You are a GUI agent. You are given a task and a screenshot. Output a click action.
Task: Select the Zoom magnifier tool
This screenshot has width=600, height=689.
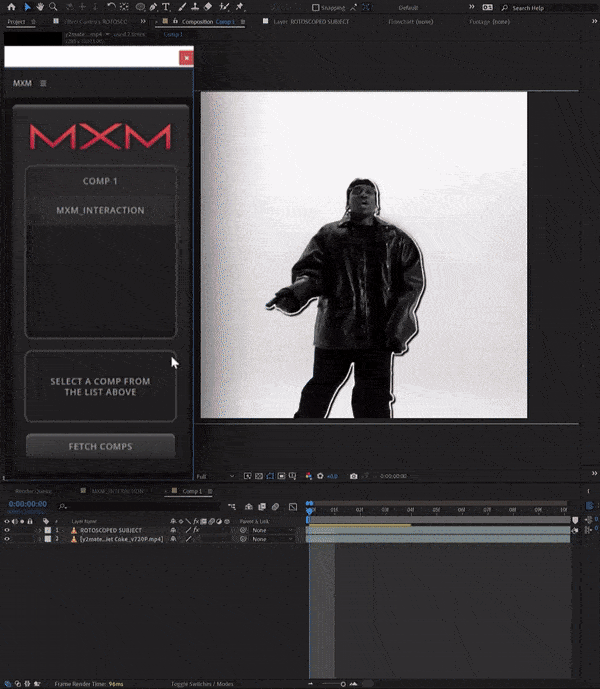point(53,7)
